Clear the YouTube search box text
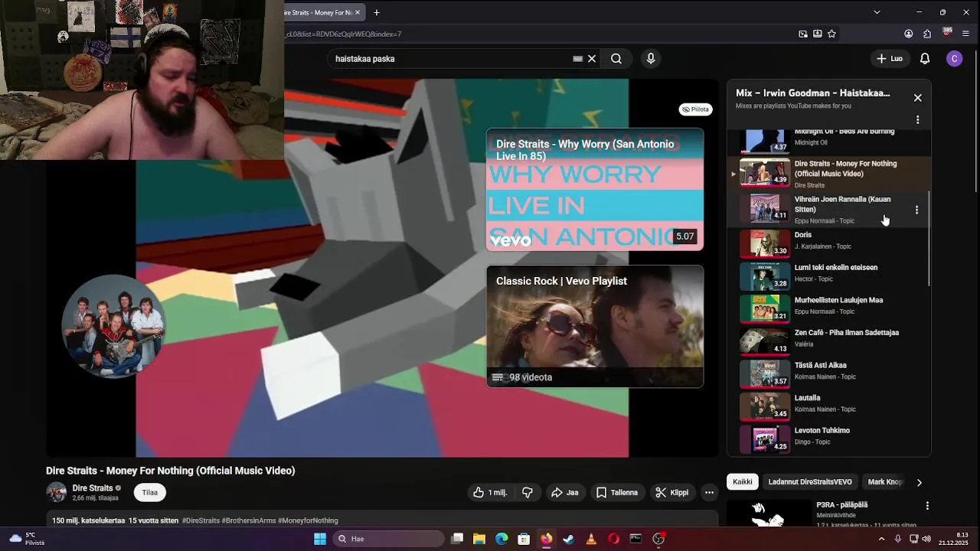The height and width of the screenshot is (551, 980). pyautogui.click(x=592, y=59)
